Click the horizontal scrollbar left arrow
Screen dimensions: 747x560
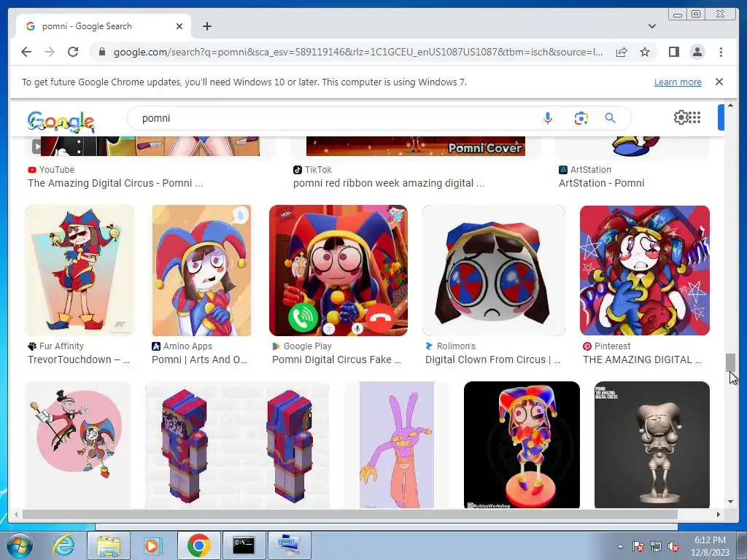tap(16, 514)
